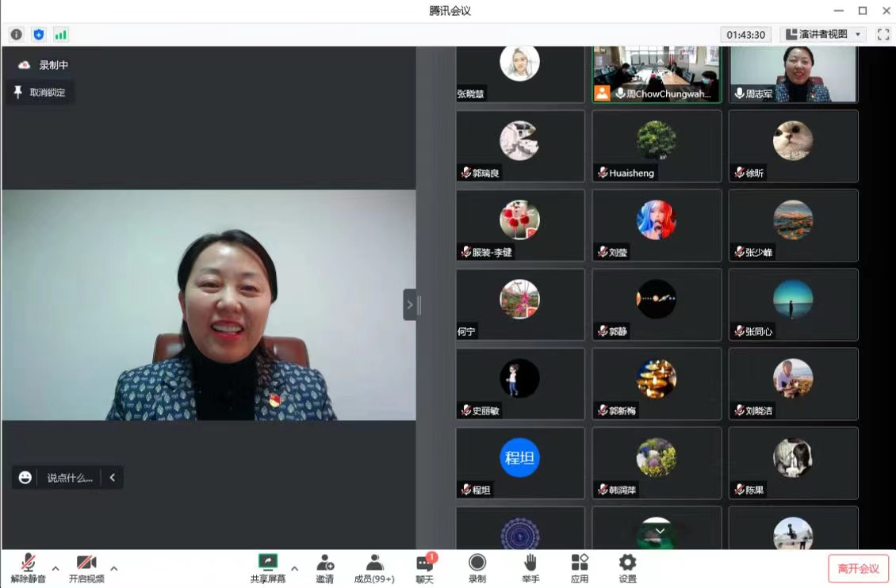Expand video options arrow beside 开启视频

coord(114,568)
